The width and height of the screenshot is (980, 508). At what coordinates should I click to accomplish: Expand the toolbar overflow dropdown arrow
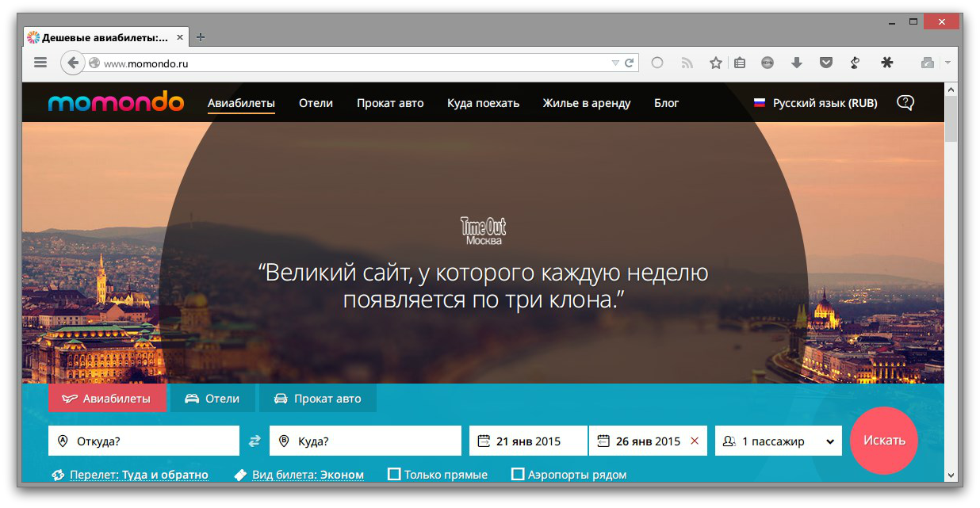coord(947,63)
